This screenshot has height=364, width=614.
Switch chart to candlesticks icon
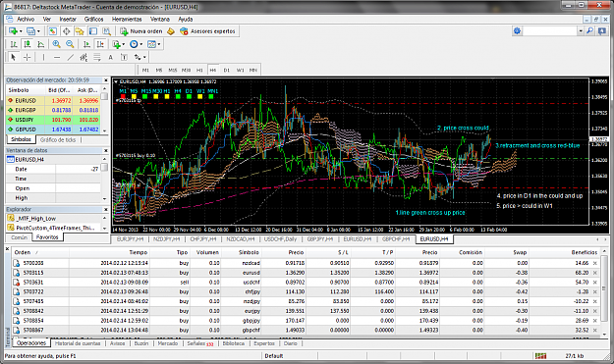click(x=28, y=44)
